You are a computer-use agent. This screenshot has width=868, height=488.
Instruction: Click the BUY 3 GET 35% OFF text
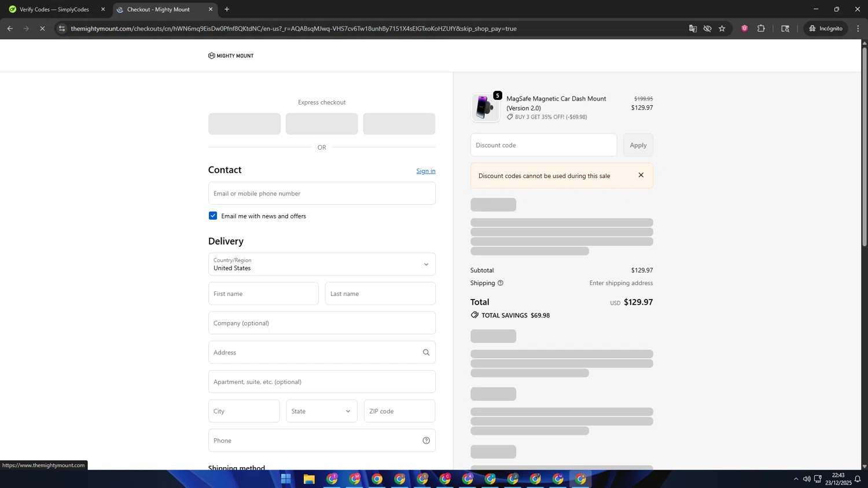pyautogui.click(x=551, y=117)
